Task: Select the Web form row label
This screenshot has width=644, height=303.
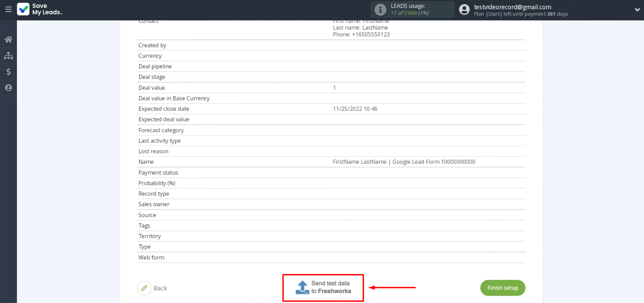Action: click(151, 257)
